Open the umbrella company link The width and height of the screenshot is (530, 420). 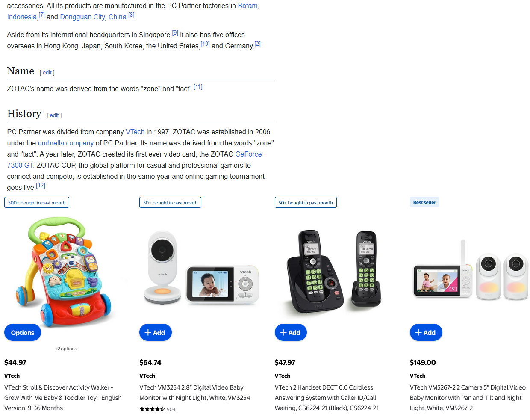(x=66, y=143)
